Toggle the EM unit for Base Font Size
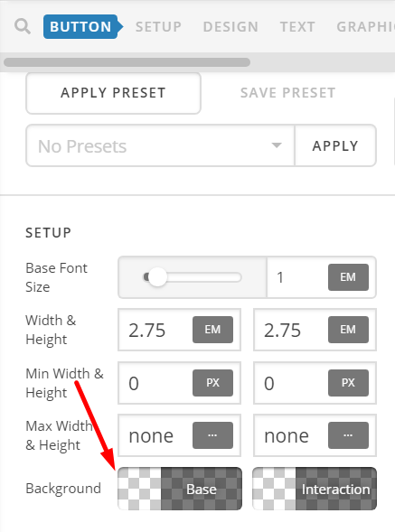This screenshot has width=395, height=532. point(348,277)
